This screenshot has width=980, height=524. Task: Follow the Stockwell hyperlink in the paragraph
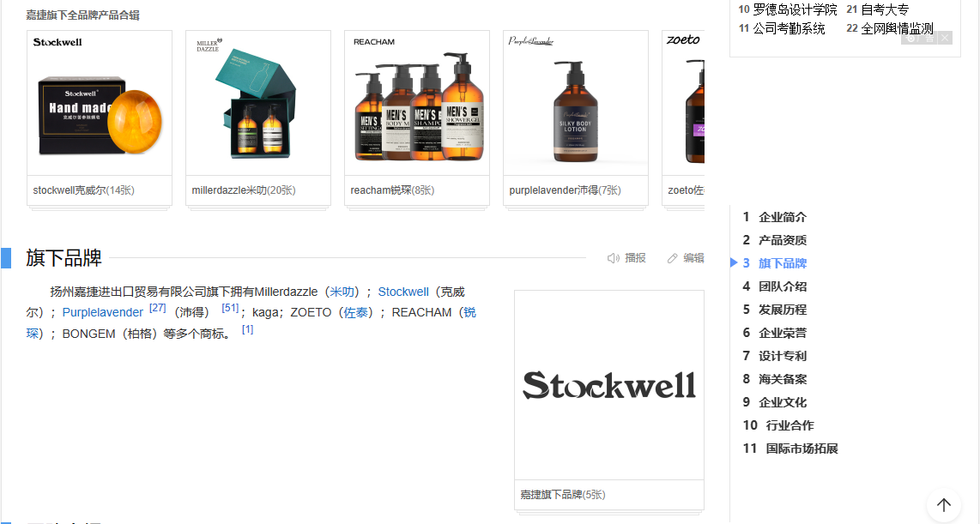click(x=403, y=292)
